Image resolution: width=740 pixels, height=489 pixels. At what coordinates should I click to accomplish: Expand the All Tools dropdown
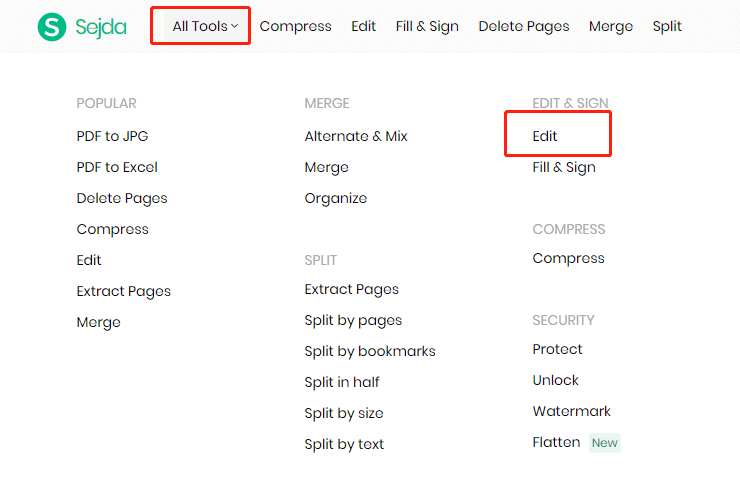pyautogui.click(x=205, y=26)
